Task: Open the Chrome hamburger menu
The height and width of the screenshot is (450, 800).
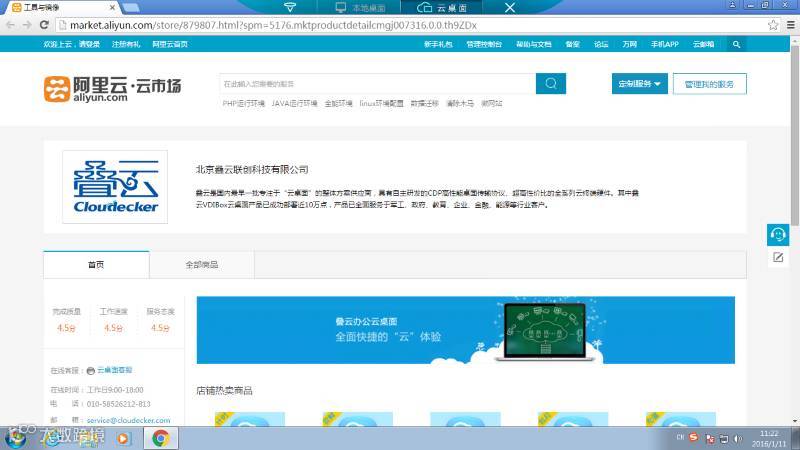Action: 791,25
